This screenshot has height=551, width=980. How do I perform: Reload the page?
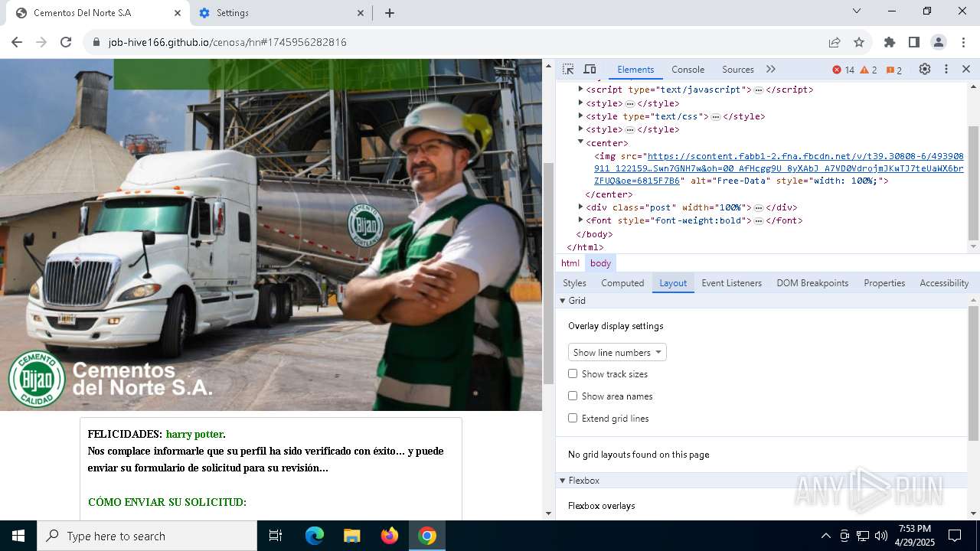click(x=66, y=42)
